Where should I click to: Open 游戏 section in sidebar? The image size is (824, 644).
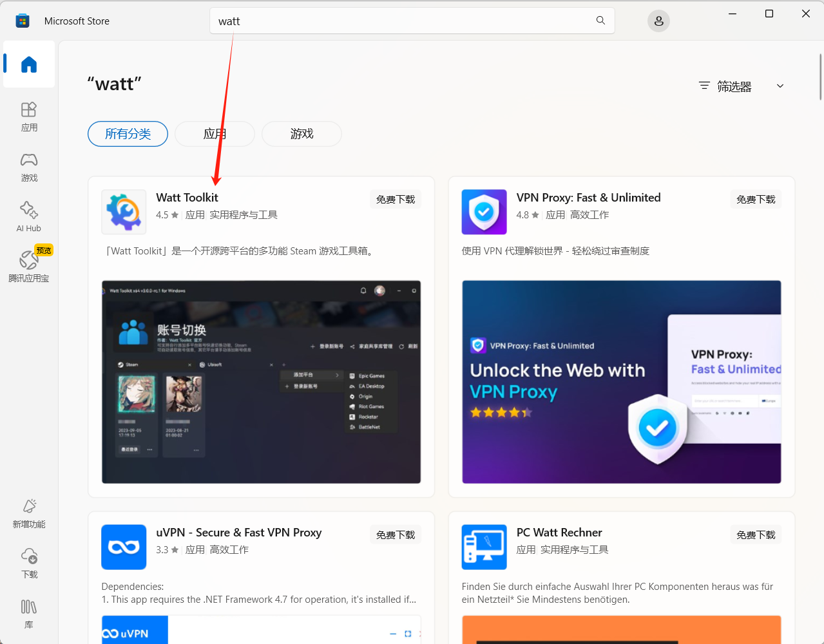[x=29, y=167]
